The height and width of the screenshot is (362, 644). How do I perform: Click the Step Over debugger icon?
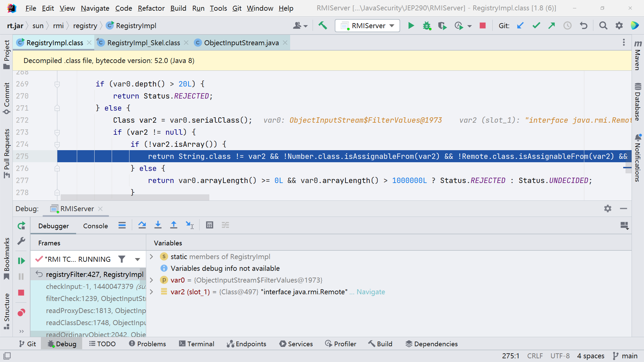coord(142,225)
